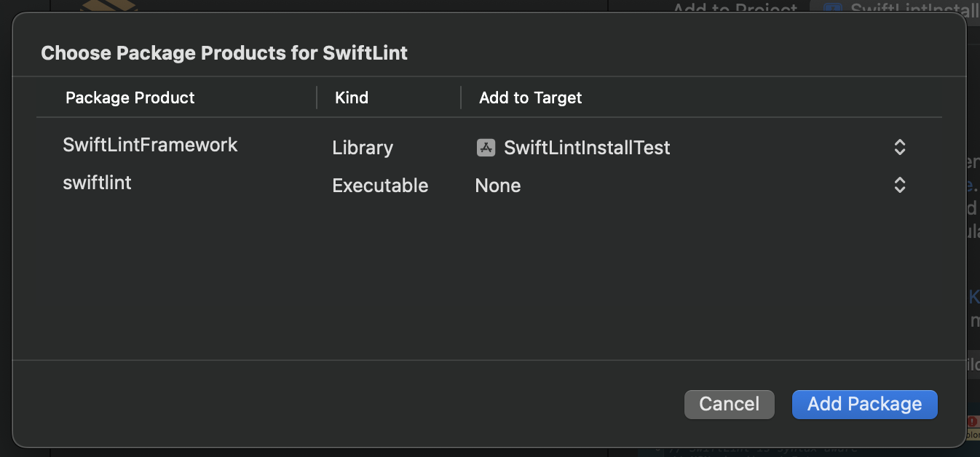This screenshot has width=980, height=457.
Task: Click the None target value
Action: click(498, 186)
